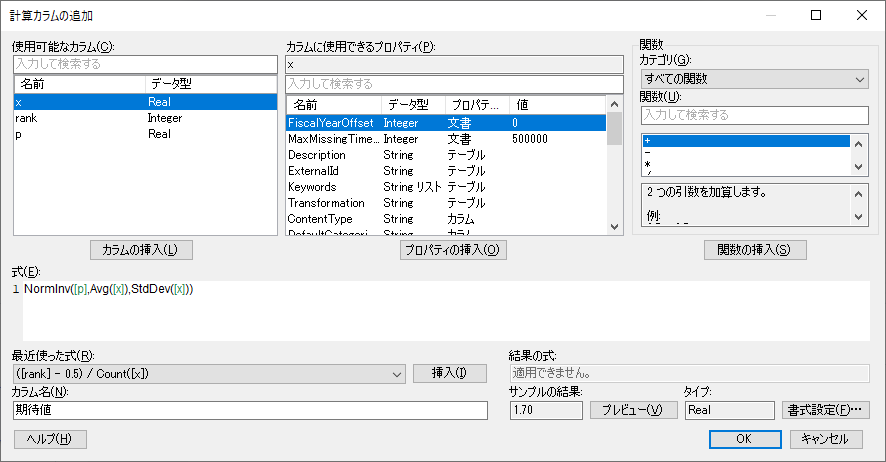Click the プロパティの挿入 button
886x462 pixels.
point(453,250)
